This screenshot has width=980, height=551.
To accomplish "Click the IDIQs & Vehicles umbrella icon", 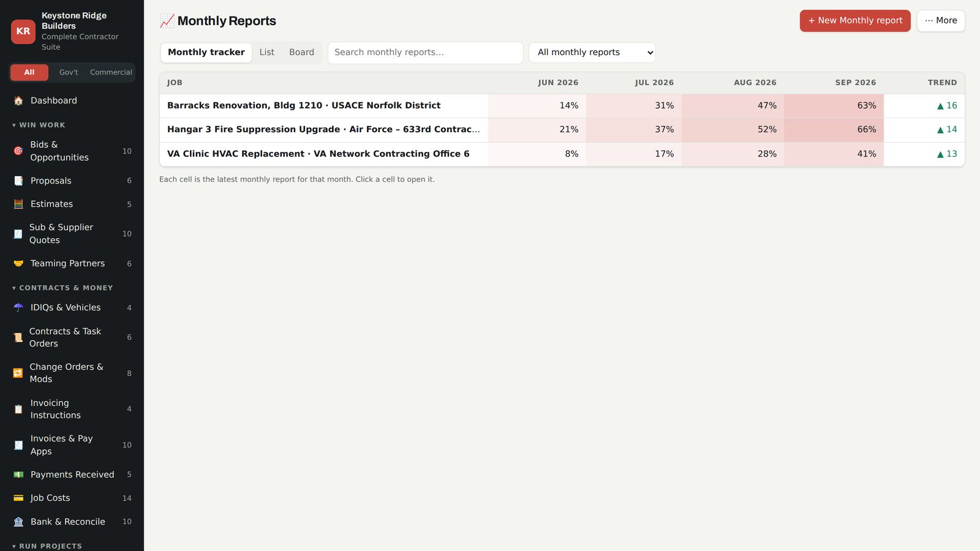I will click(x=18, y=307).
